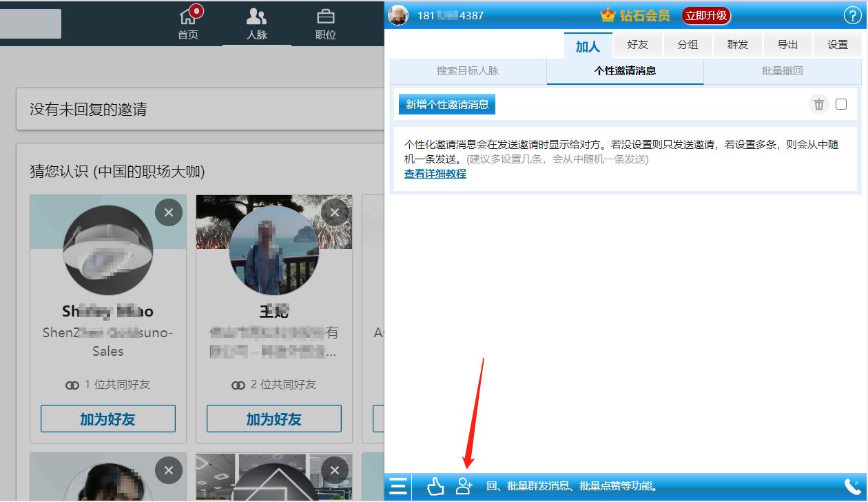Check the select-all checkbox beside trash icon
The width and height of the screenshot is (868, 502).
point(841,104)
